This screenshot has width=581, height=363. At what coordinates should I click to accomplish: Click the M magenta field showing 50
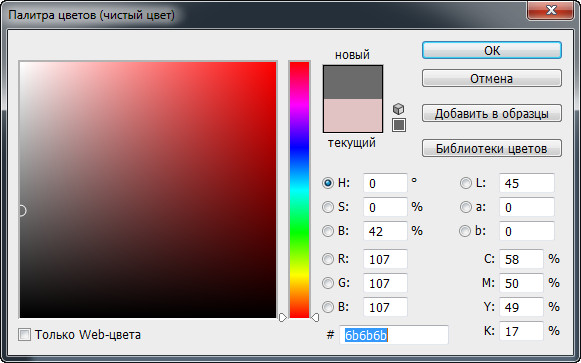(521, 283)
